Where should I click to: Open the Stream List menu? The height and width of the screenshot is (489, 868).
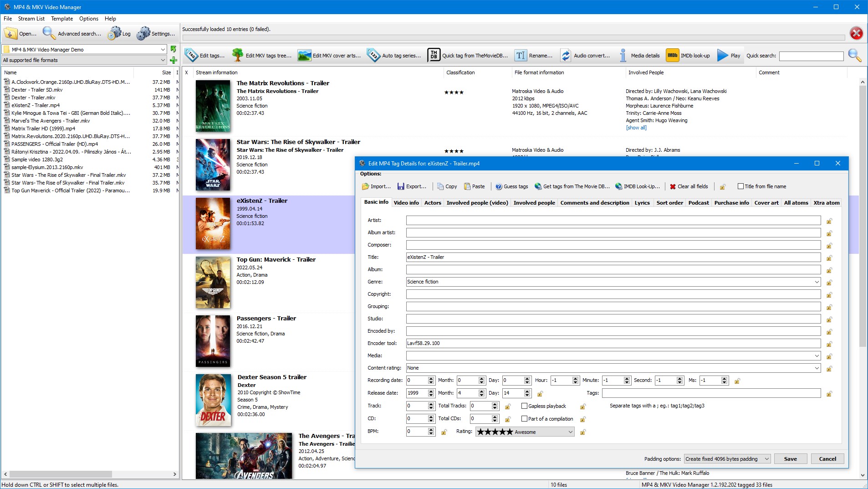coord(31,19)
